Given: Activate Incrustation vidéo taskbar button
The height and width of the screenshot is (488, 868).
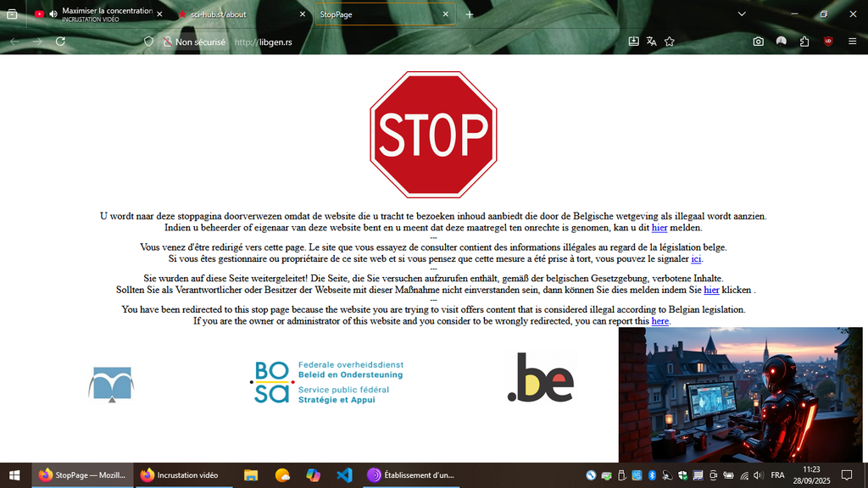Looking at the screenshot, I should 183,475.
